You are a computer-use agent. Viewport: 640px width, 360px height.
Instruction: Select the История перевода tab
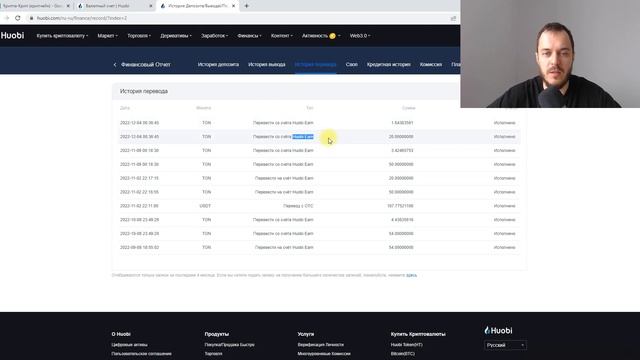[x=315, y=64]
